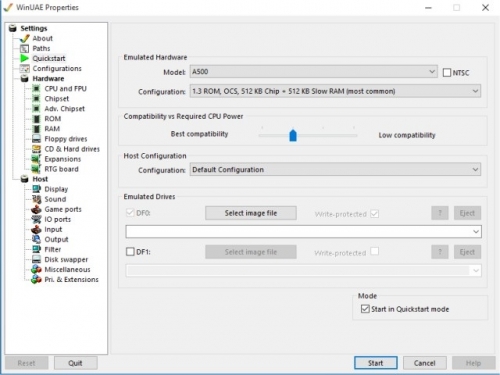This screenshot has width=500, height=375.
Task: Click the About checkmark icon in the tree
Action: coord(25,38)
